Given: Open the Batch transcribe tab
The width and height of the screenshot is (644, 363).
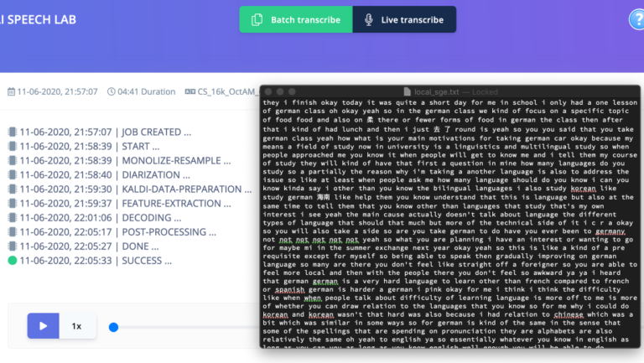Looking at the screenshot, I should coord(296,19).
